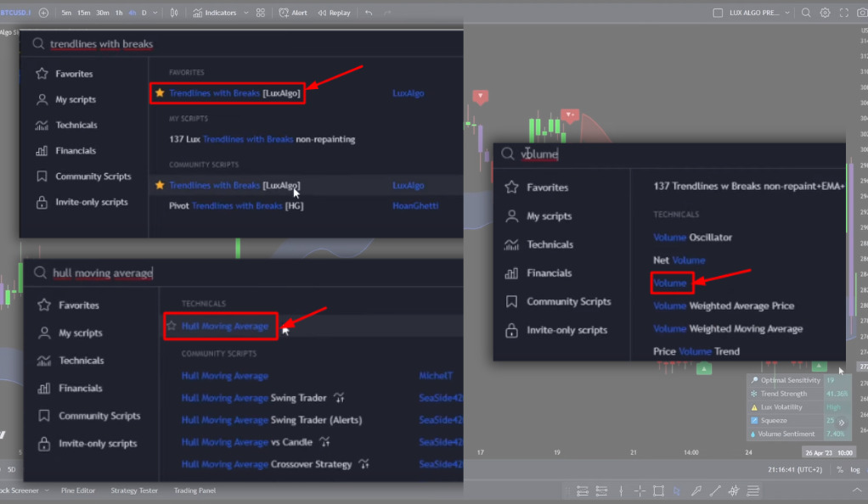Toggle star on Trendlines with Breaks under Community Scripts
The width and height of the screenshot is (868, 504).
(160, 185)
